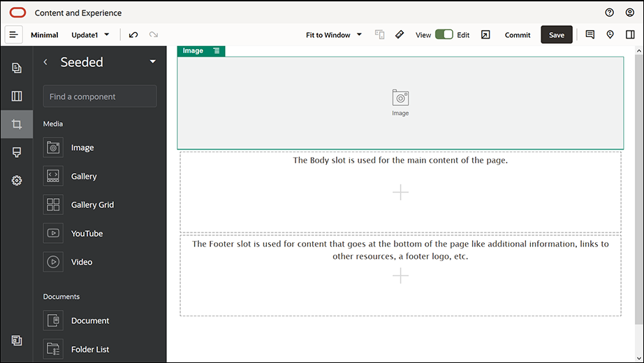Click the Media section heading
The width and height of the screenshot is (644, 363).
click(x=53, y=124)
